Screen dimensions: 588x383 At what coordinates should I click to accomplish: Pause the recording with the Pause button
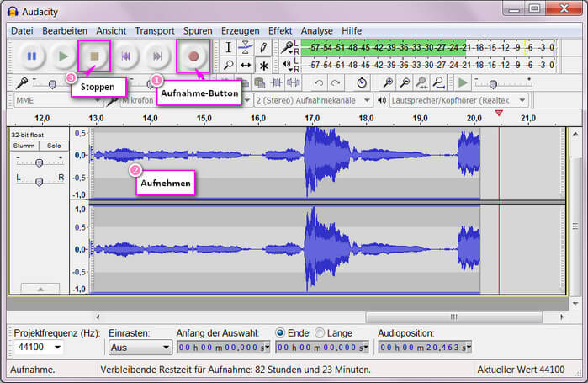[x=32, y=56]
